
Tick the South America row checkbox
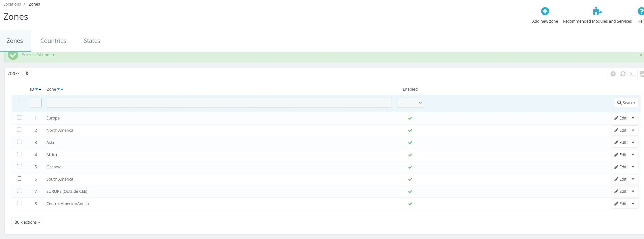[x=19, y=179]
